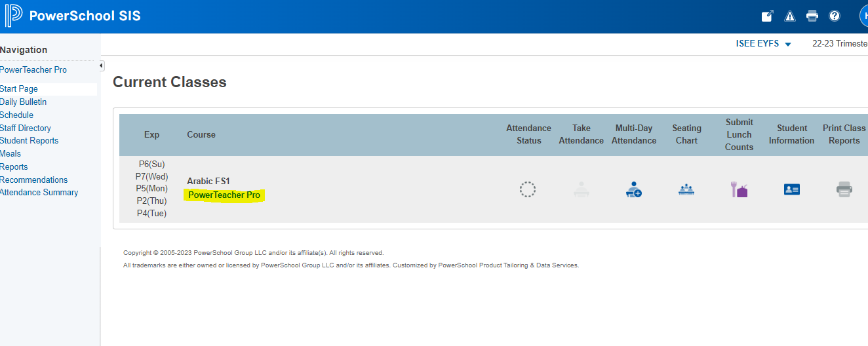Open the ISEE EYFS school dropdown
This screenshot has width=868, height=346.
click(x=764, y=44)
